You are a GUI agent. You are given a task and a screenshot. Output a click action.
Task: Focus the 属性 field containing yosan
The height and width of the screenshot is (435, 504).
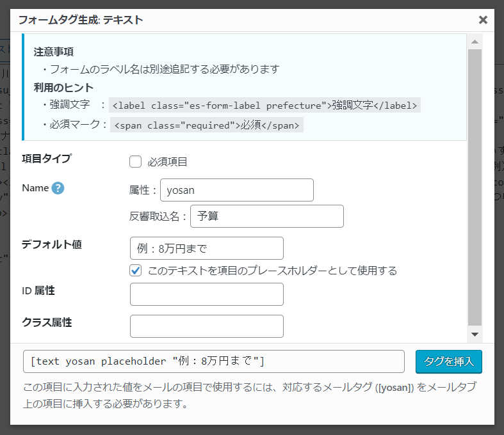pyautogui.click(x=236, y=190)
